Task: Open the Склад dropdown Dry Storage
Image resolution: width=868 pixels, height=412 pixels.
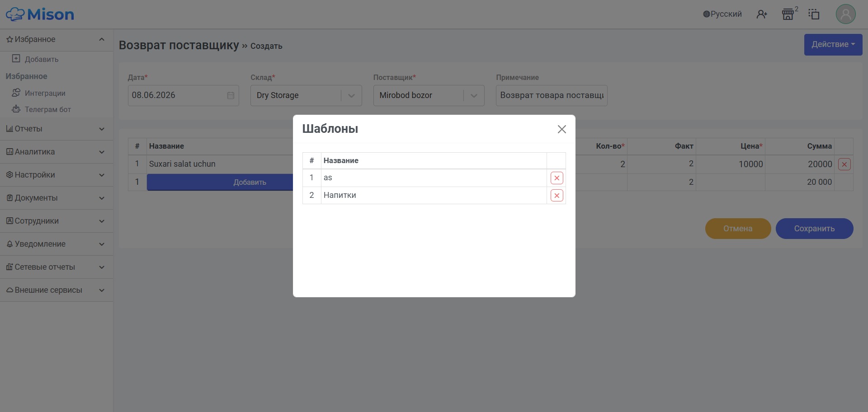Action: 306,95
